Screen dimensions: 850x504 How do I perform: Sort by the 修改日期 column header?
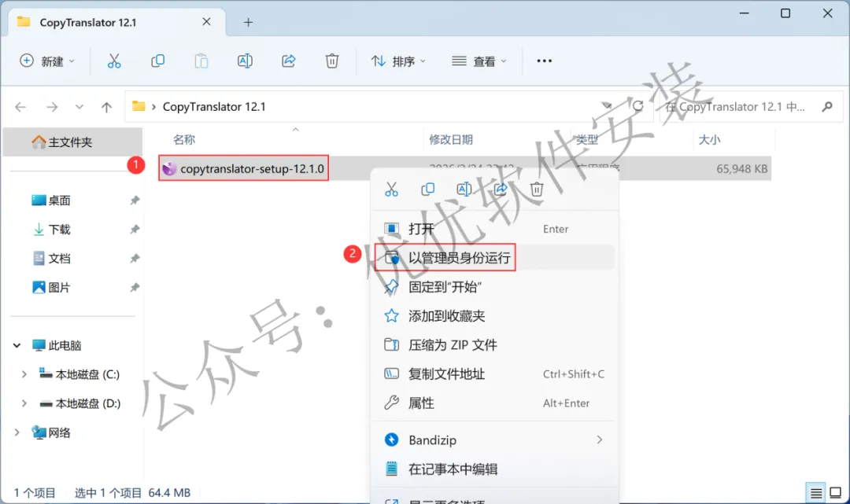pyautogui.click(x=451, y=140)
